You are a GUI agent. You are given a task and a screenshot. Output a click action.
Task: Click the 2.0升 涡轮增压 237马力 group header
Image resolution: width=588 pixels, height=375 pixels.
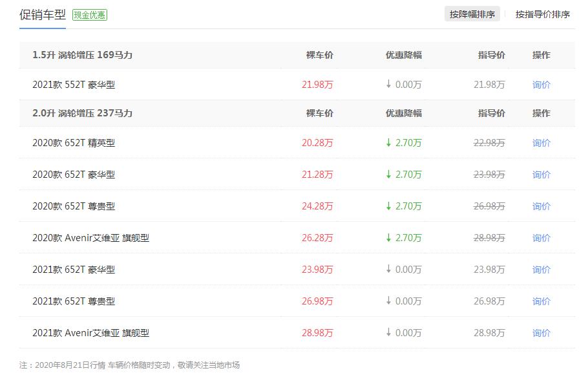(x=83, y=113)
